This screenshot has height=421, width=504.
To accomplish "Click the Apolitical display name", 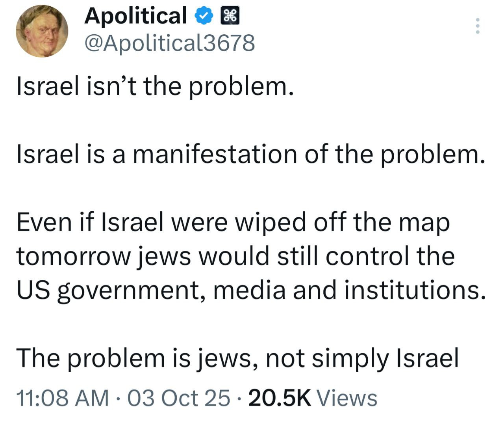I will click(x=135, y=16).
